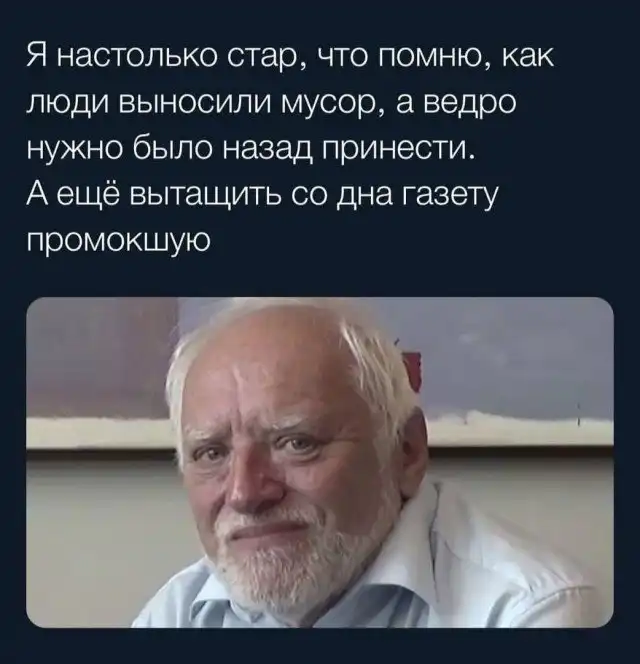Click the light blue shirt collar in the photo
The height and width of the screenshot is (664, 640).
[220, 601]
